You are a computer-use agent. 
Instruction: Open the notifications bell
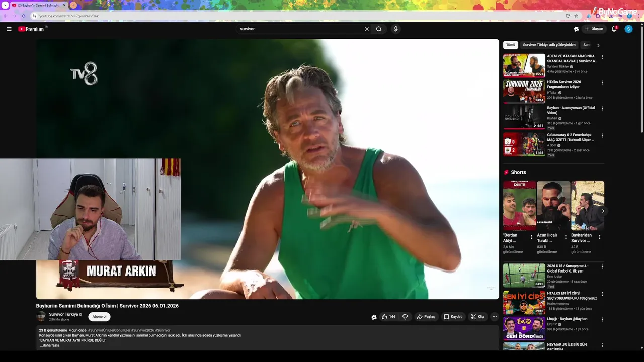[x=614, y=29]
